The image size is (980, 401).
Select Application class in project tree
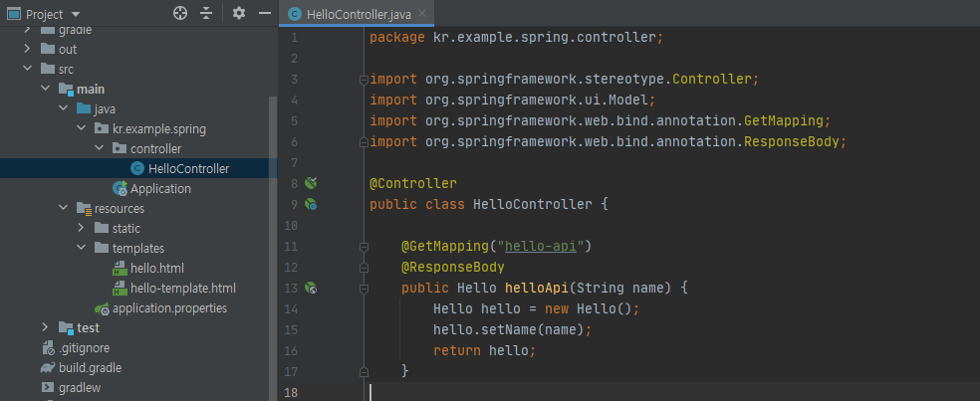[160, 189]
